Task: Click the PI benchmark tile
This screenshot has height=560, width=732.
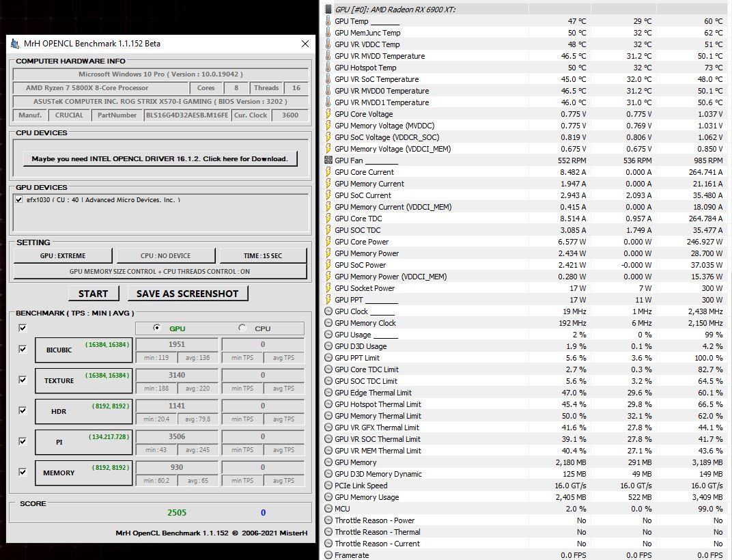Action: [x=84, y=443]
